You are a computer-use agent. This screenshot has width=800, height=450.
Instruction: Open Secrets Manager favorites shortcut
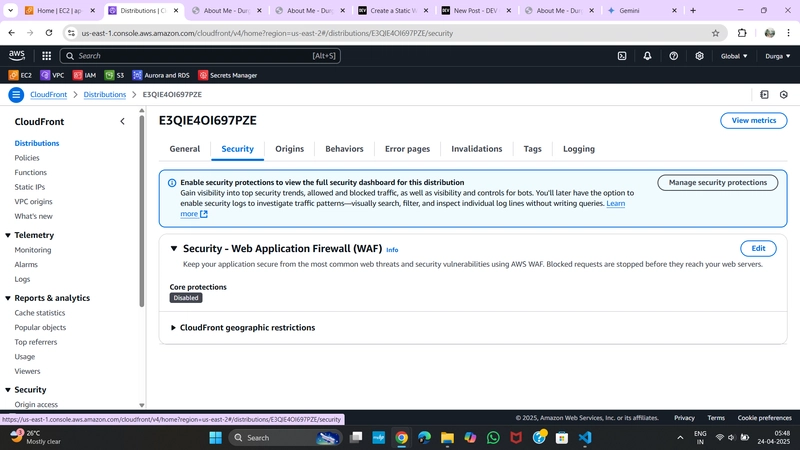(x=228, y=75)
